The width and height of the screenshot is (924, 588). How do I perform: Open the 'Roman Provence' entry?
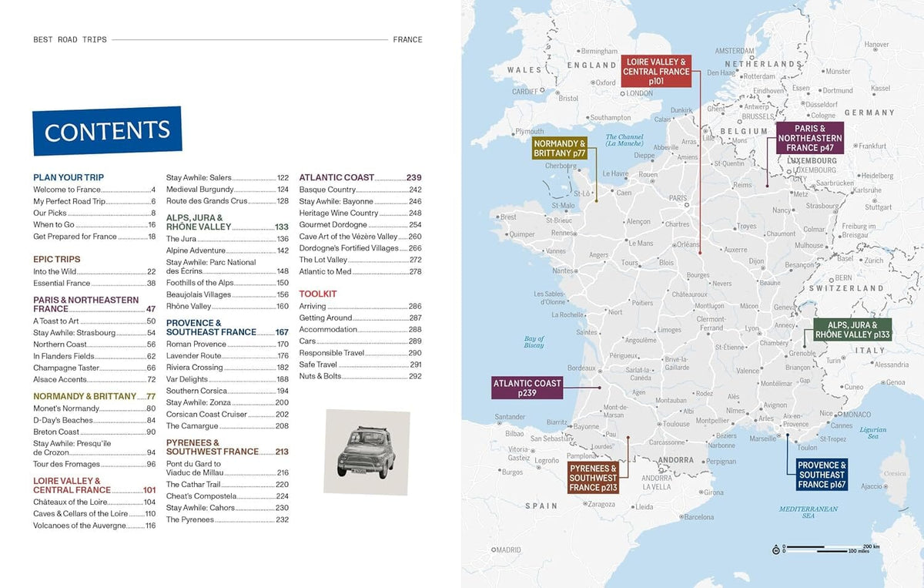tap(228, 344)
